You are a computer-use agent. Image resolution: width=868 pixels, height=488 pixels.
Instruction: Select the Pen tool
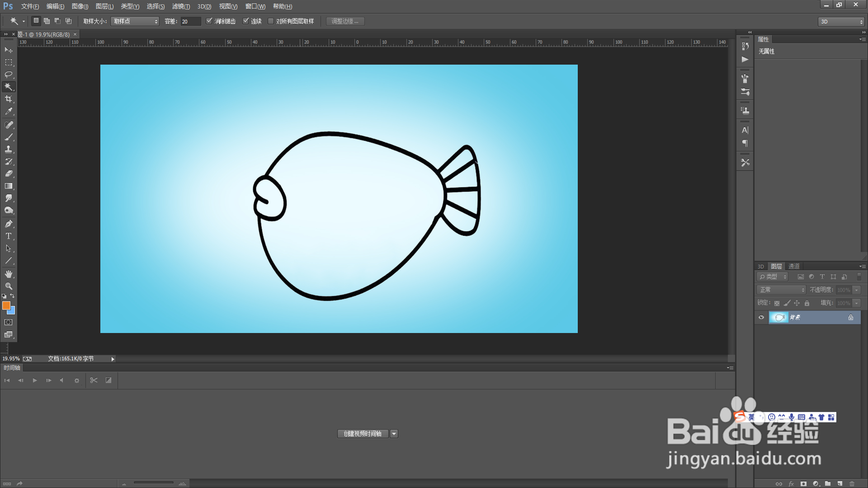[x=9, y=224]
